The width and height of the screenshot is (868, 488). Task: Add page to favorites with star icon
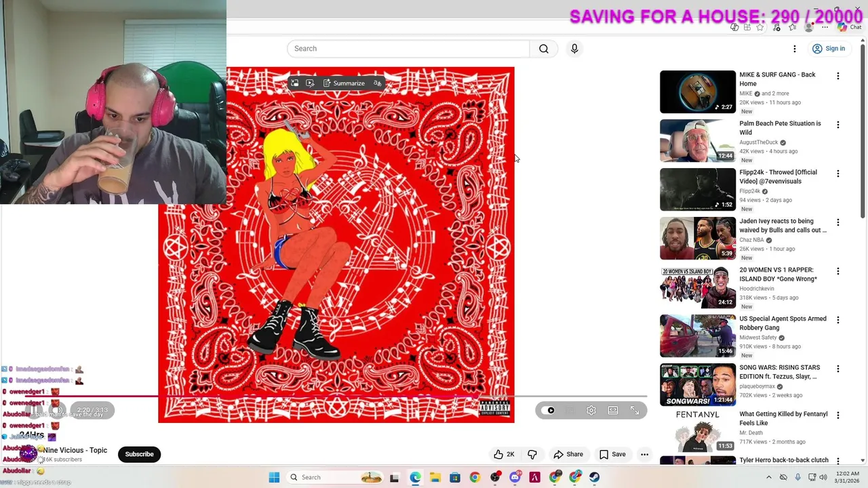pyautogui.click(x=760, y=27)
